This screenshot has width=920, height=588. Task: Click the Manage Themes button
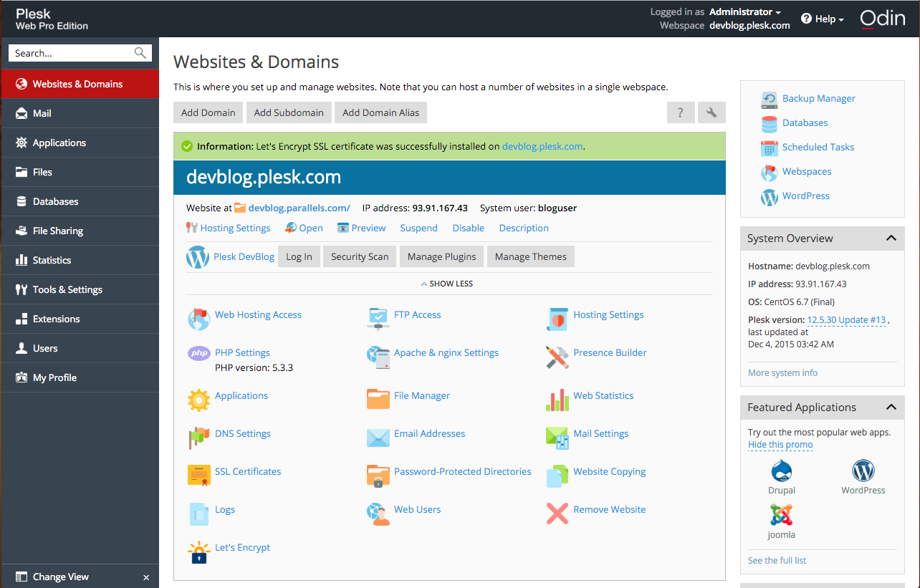click(531, 256)
